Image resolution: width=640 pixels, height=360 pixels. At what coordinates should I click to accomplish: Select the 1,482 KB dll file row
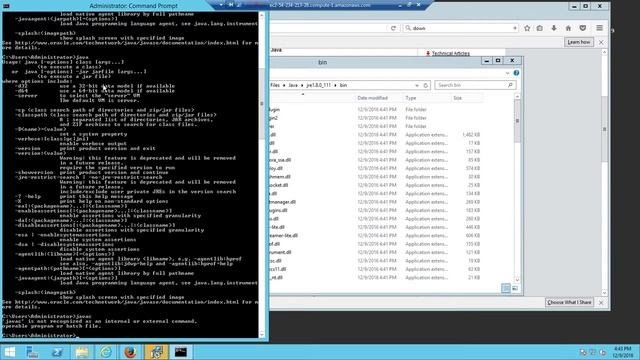[x=376, y=135]
